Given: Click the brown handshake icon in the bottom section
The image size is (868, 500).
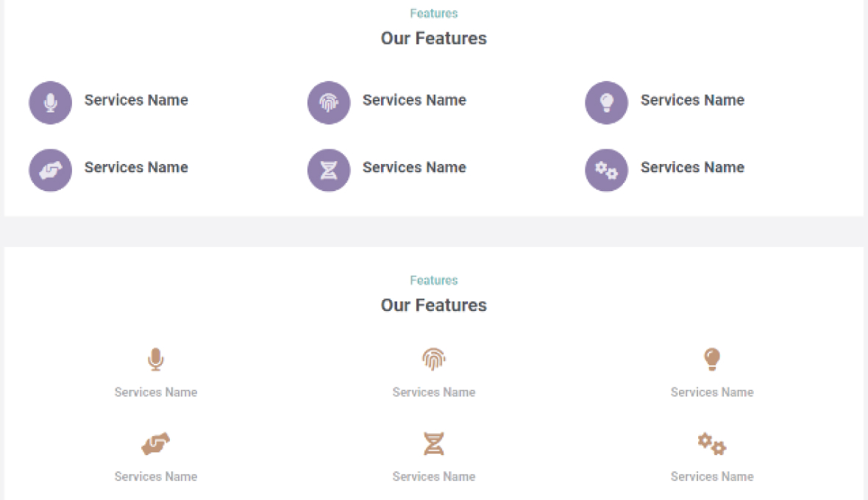Looking at the screenshot, I should (155, 444).
